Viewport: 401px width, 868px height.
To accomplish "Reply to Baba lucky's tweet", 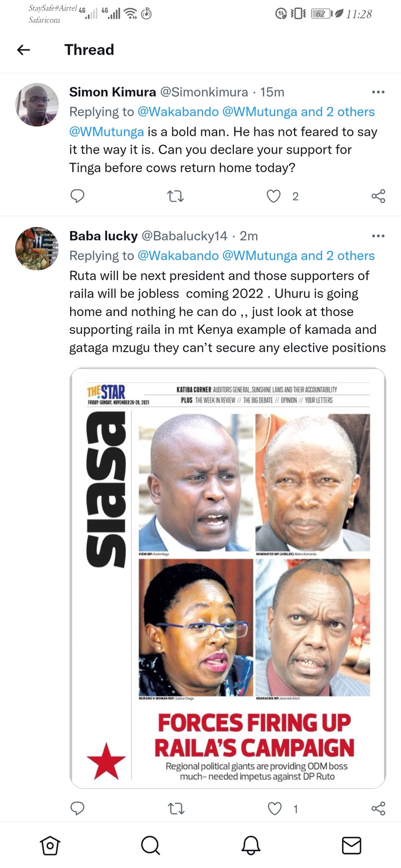I will click(x=77, y=808).
